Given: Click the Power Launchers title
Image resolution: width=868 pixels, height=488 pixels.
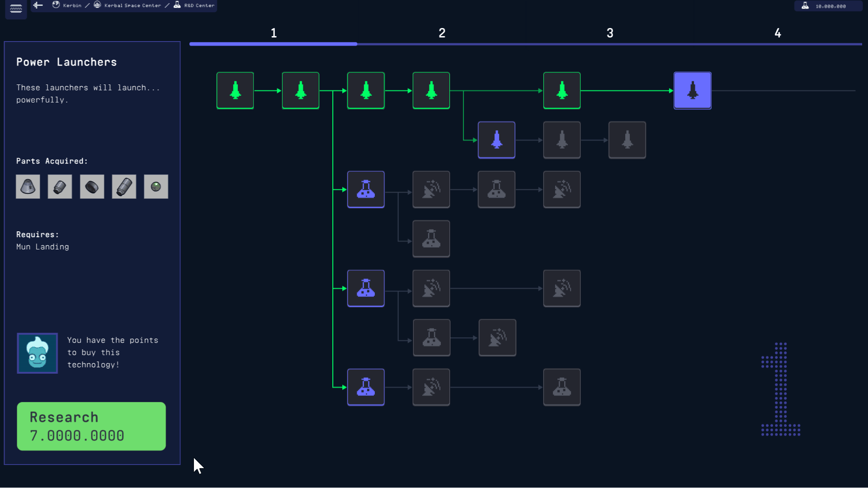Looking at the screenshot, I should [x=66, y=62].
